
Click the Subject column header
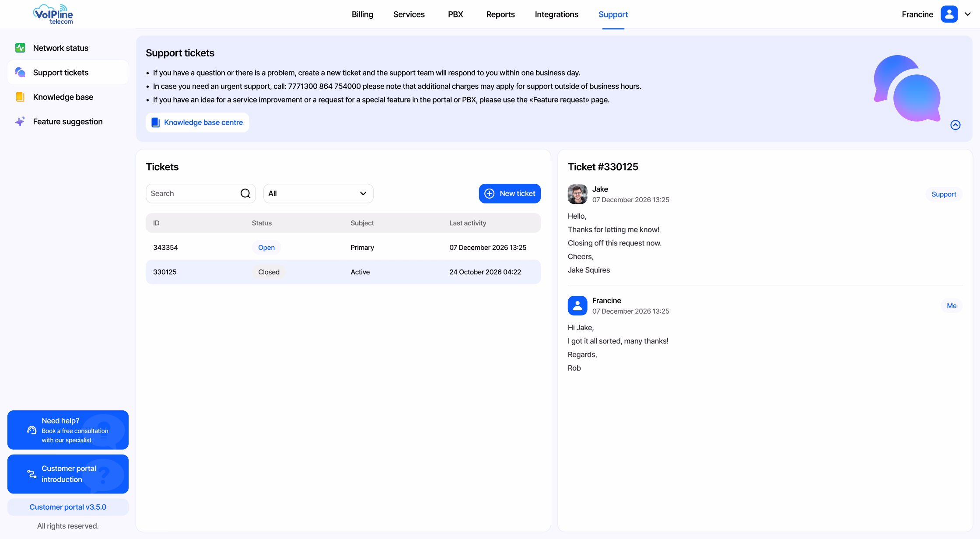click(x=362, y=223)
